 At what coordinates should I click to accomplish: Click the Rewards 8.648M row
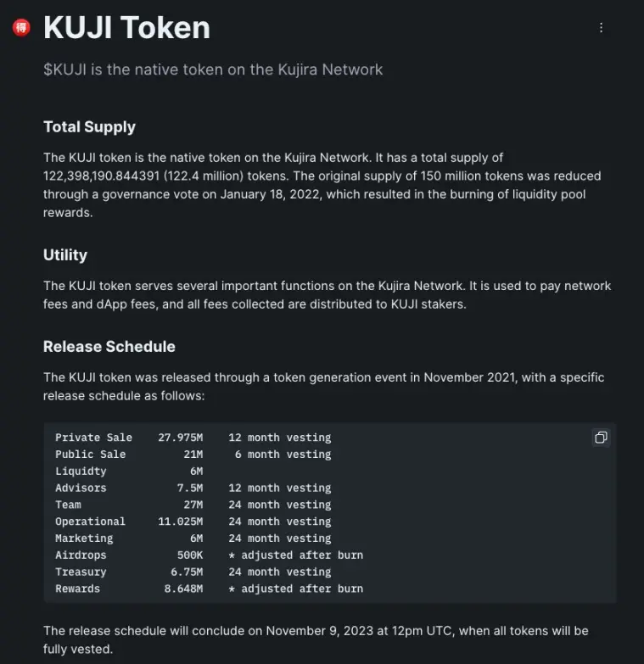[210, 589]
